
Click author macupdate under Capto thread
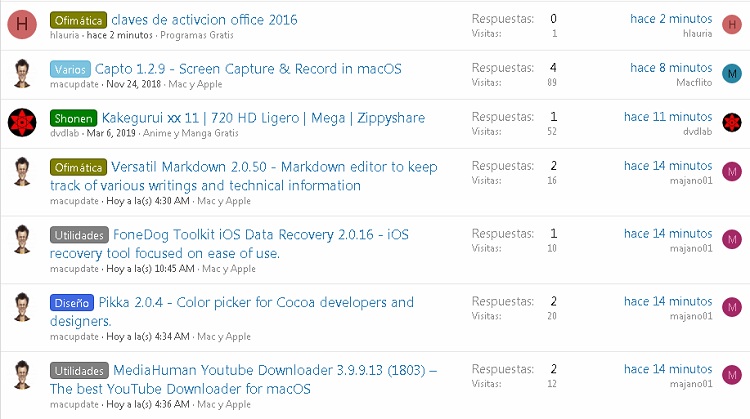pyautogui.click(x=74, y=84)
